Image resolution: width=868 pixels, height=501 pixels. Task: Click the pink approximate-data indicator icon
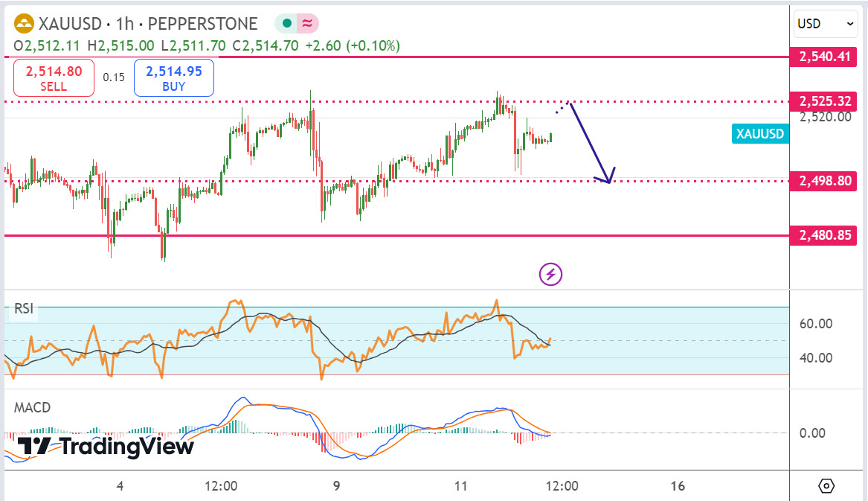click(306, 24)
